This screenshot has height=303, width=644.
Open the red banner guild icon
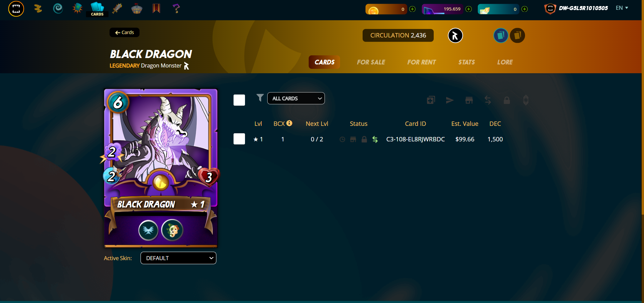[156, 8]
